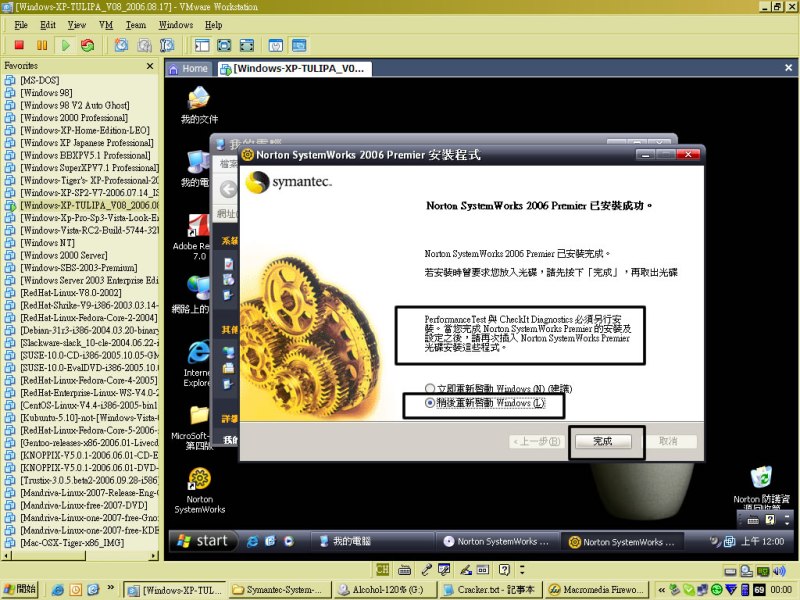
Task: Select the Internet Explorer desktop icon
Action: point(197,363)
